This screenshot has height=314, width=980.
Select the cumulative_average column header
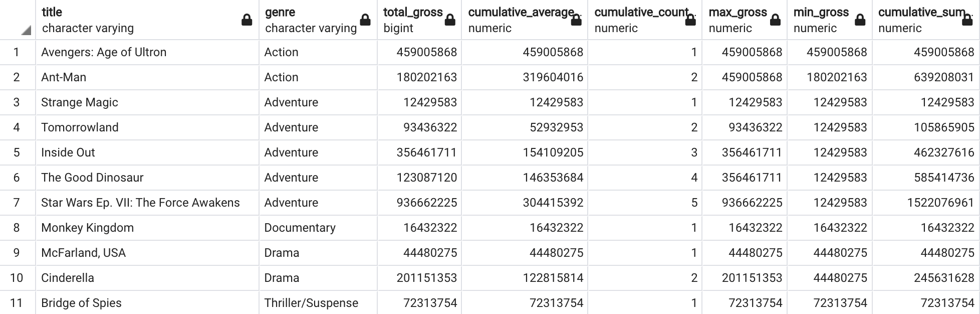[x=525, y=20]
